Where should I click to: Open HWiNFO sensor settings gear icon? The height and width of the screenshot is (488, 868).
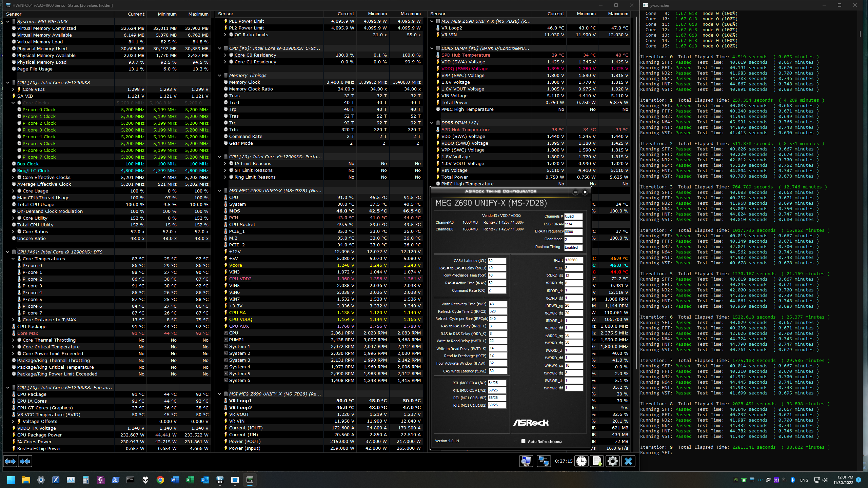click(613, 461)
